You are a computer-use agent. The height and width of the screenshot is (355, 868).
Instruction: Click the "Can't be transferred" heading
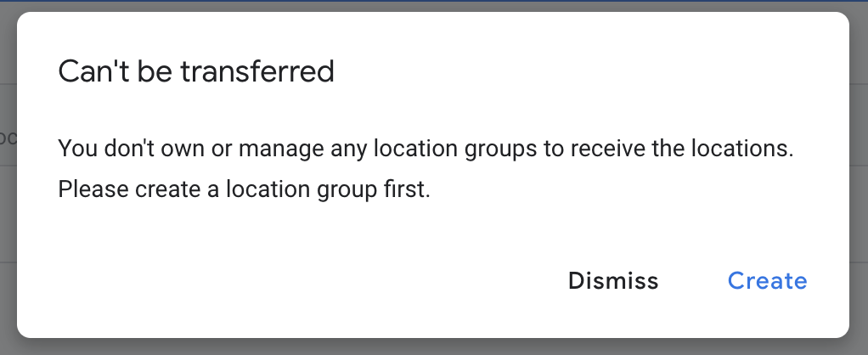pos(196,71)
